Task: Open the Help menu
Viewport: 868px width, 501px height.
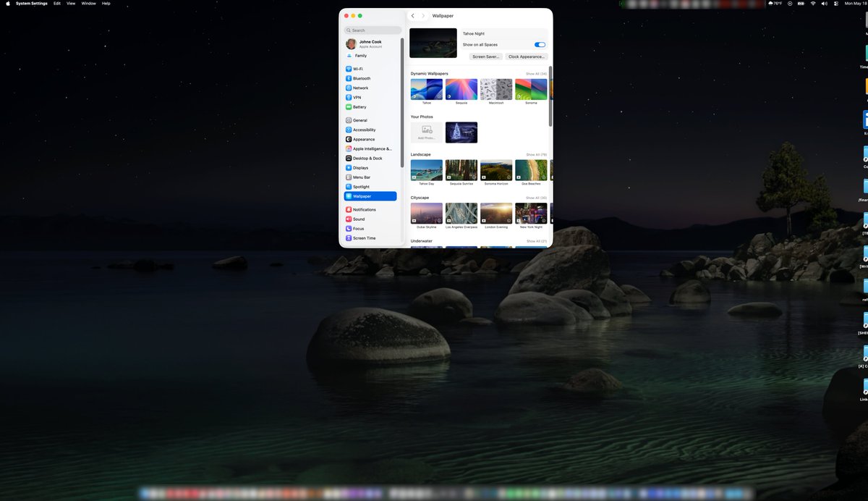Action: pyautogui.click(x=106, y=4)
